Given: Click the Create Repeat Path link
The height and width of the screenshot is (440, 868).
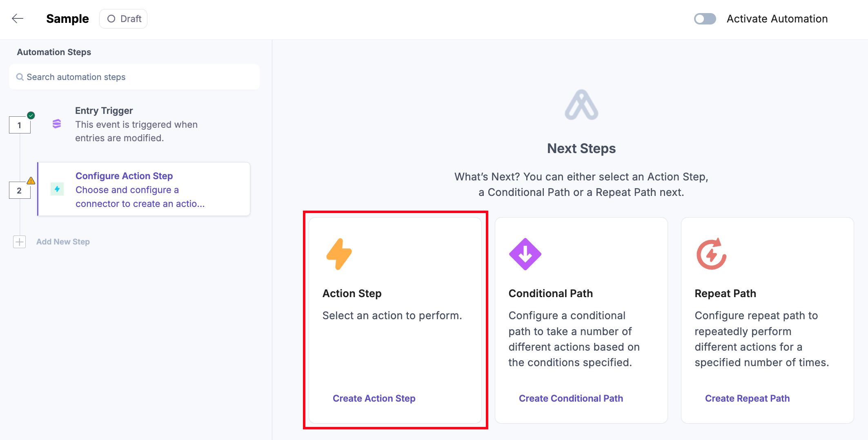Looking at the screenshot, I should [747, 398].
